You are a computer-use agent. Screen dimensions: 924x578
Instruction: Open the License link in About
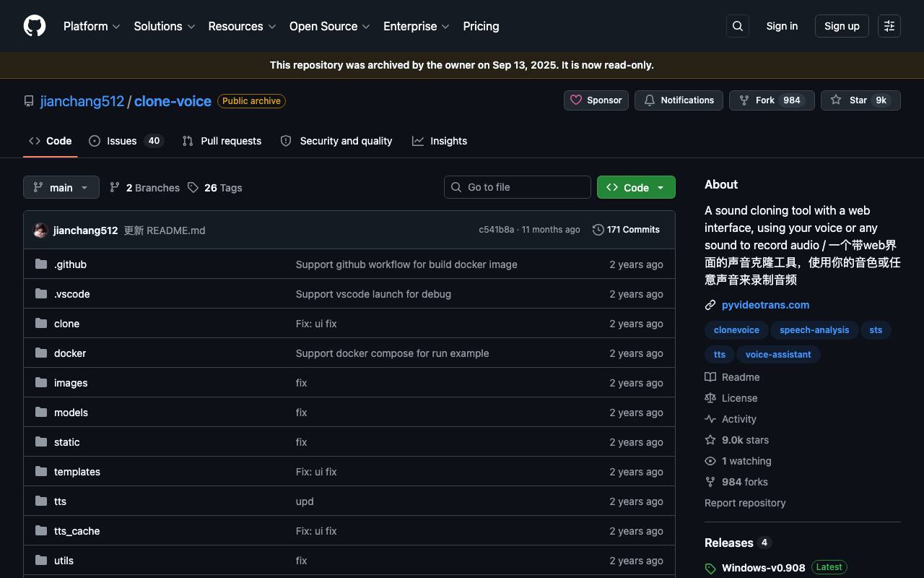tap(731, 398)
